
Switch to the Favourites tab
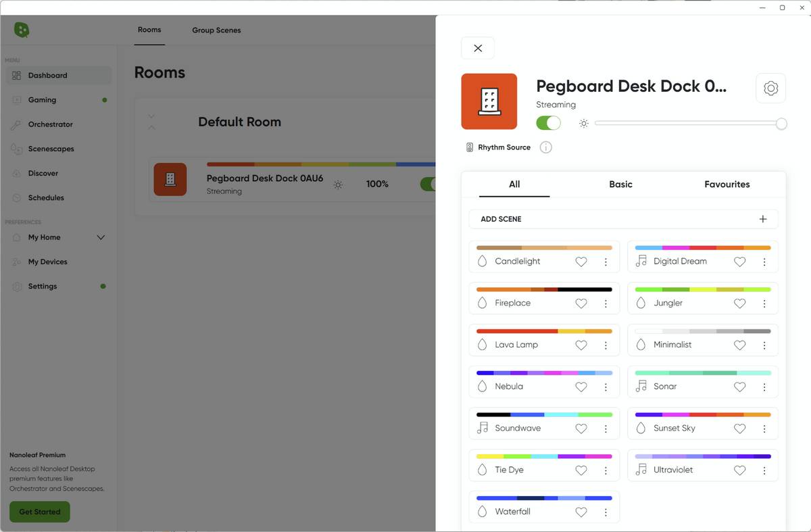pos(727,184)
